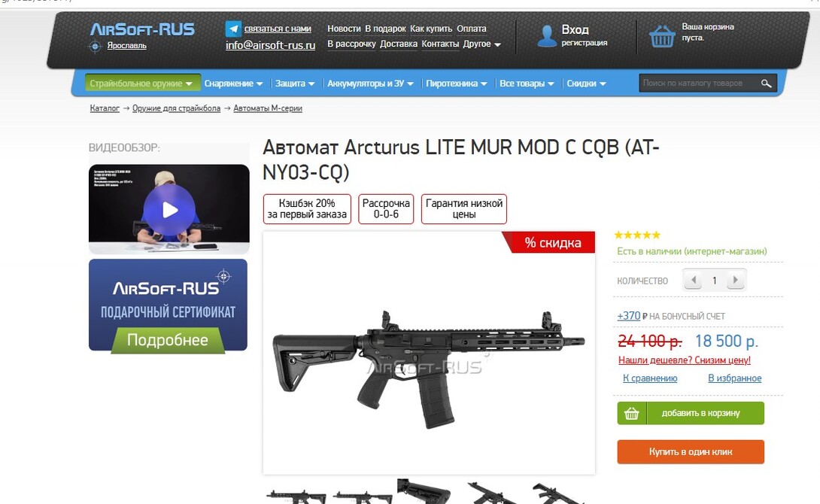Click the user profile icon near Вход
The height and width of the screenshot is (504, 820).
point(547,35)
